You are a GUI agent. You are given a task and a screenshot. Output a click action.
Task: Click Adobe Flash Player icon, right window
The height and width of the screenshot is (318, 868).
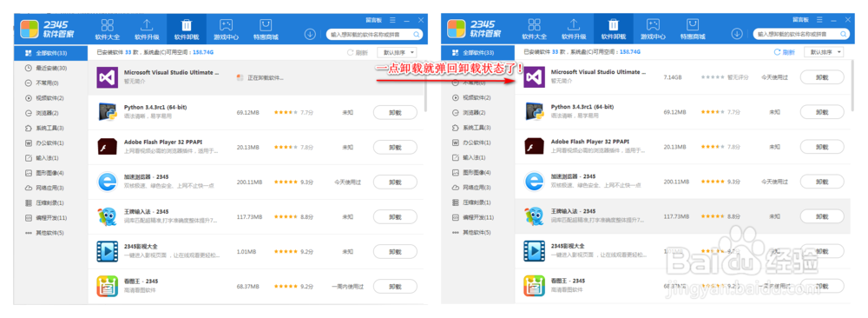point(533,147)
